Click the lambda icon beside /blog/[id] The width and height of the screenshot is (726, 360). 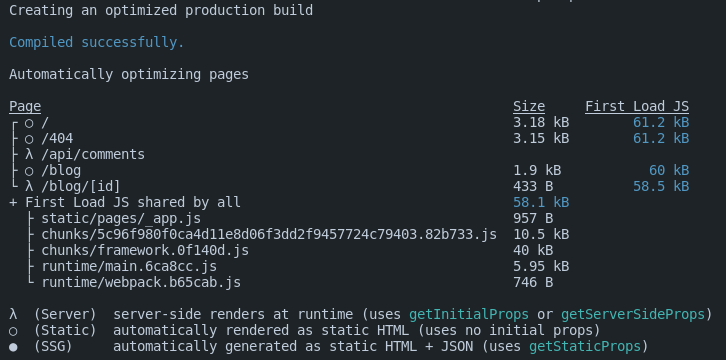29,186
